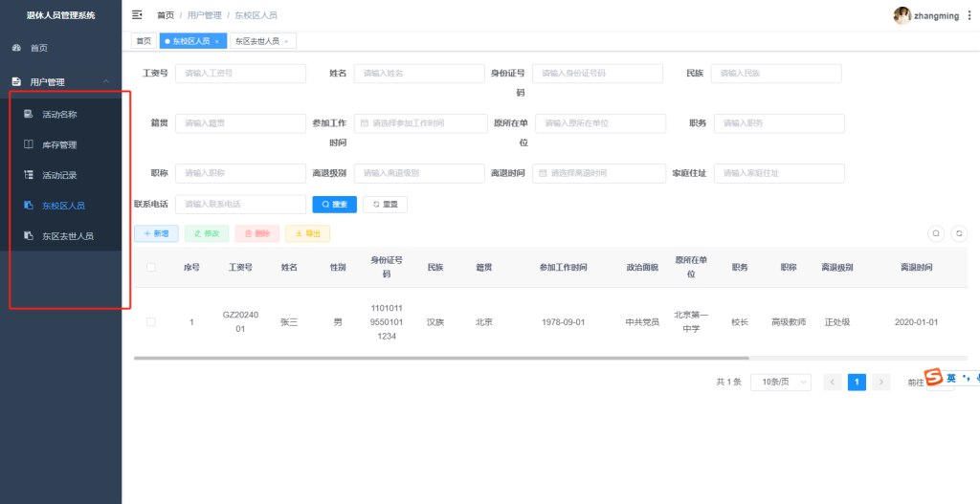
Task: Click the round search toggle icon
Action: coord(936,233)
